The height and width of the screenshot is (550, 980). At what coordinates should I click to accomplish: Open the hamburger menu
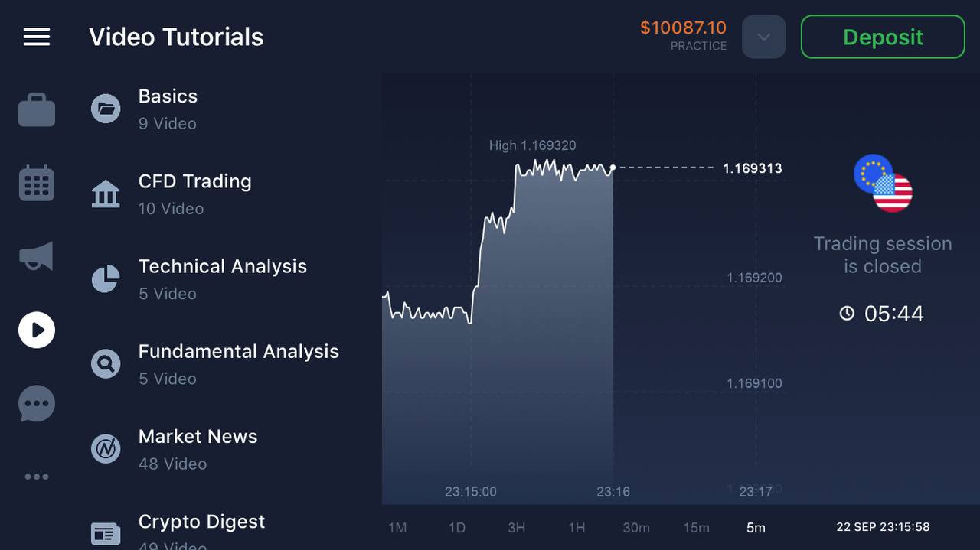pyautogui.click(x=37, y=37)
